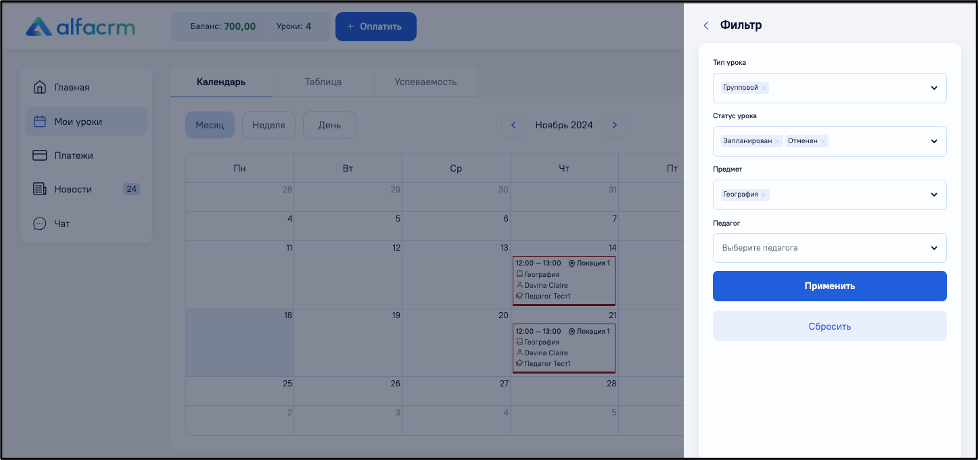Remove the Отменен status tag

(823, 141)
